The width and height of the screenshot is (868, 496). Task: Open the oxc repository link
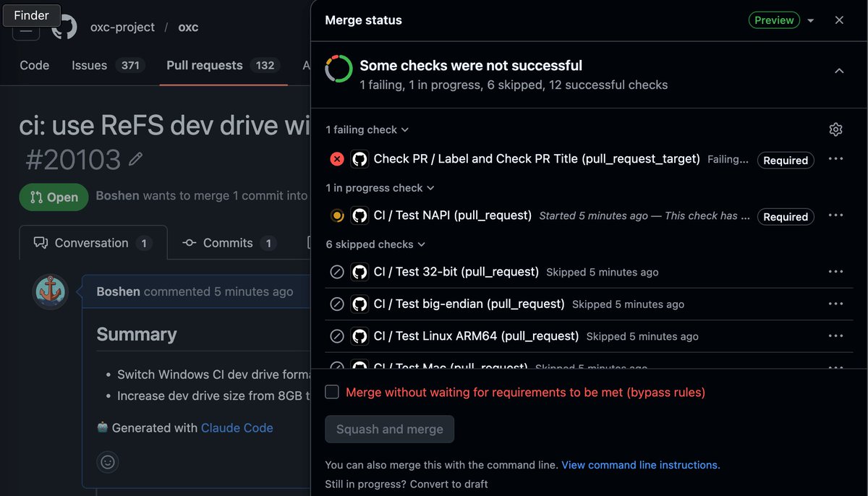point(188,27)
